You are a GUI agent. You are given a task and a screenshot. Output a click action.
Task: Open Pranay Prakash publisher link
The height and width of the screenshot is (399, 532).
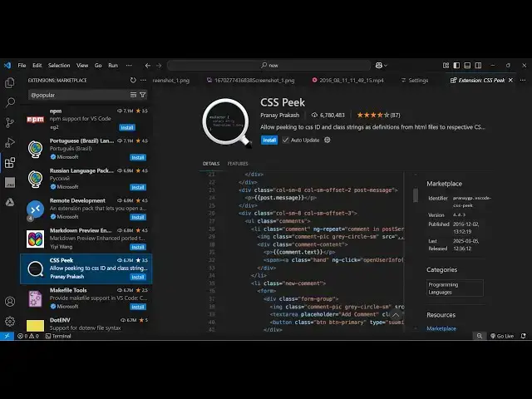(279, 115)
